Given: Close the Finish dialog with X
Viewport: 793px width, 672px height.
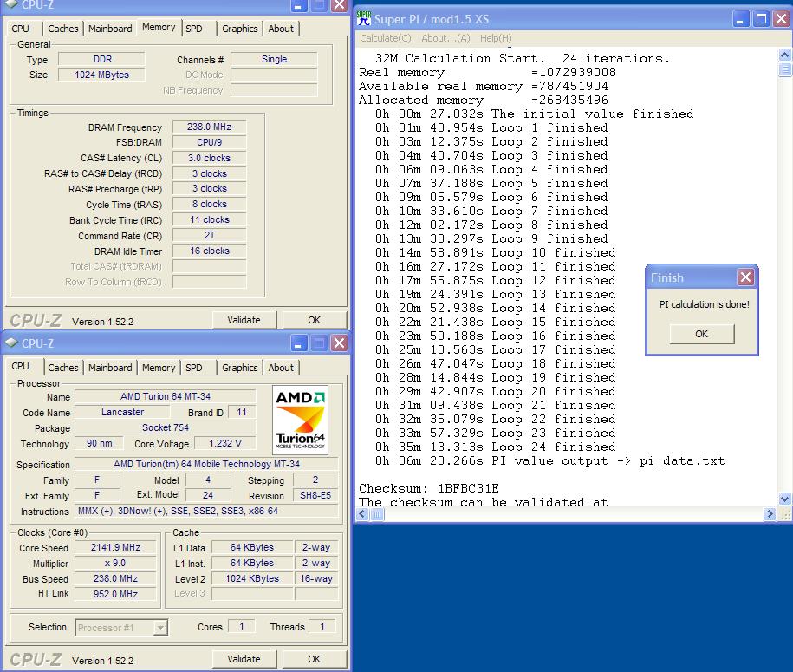Looking at the screenshot, I should tap(745, 277).
